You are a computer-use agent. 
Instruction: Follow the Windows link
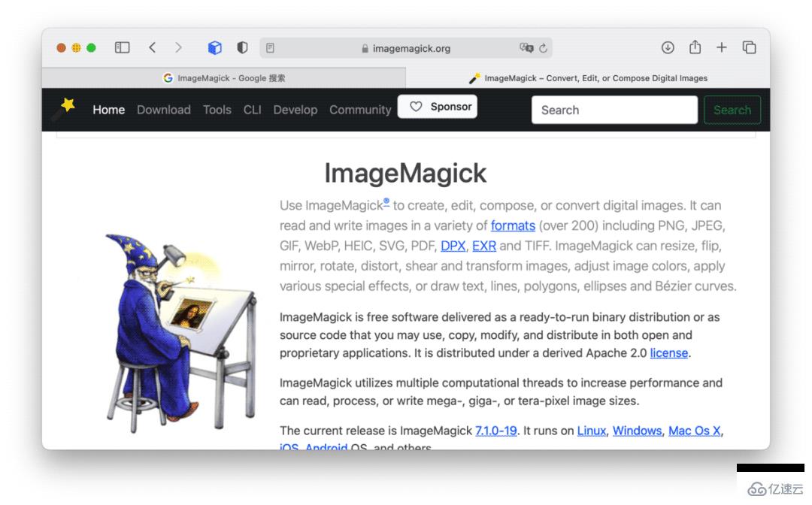pos(637,431)
